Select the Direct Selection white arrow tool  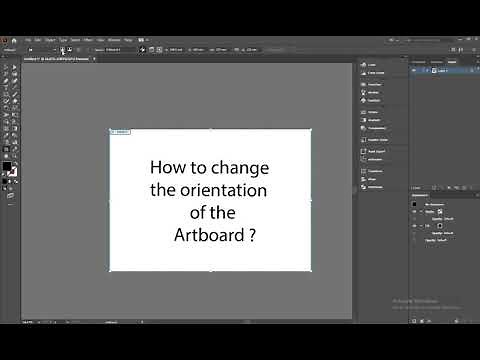click(x=14, y=67)
